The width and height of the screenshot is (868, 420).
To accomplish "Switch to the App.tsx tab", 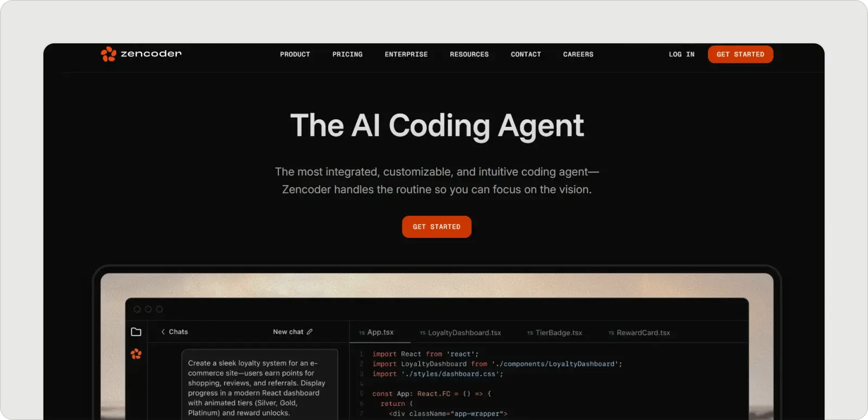I will pyautogui.click(x=376, y=332).
